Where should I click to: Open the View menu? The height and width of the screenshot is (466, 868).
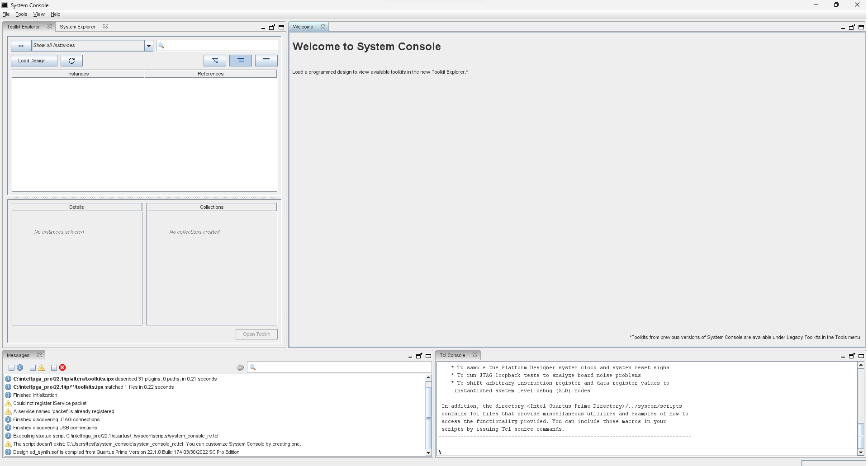pyautogui.click(x=39, y=14)
